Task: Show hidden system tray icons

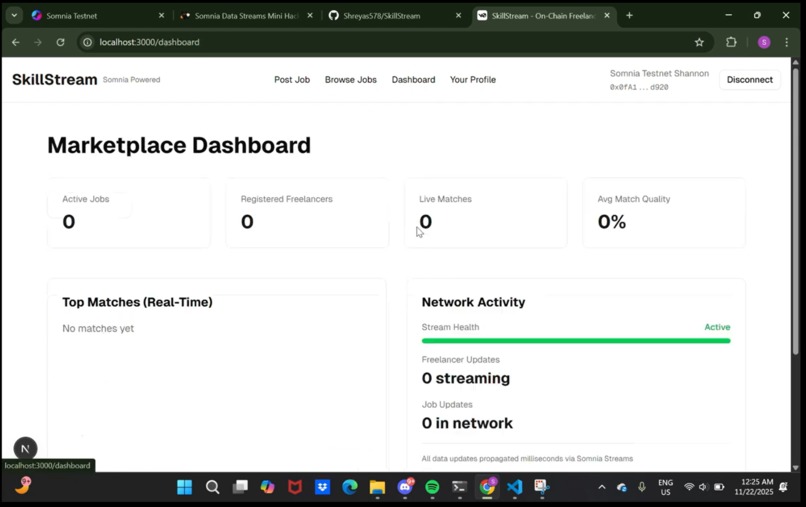Action: coord(601,486)
